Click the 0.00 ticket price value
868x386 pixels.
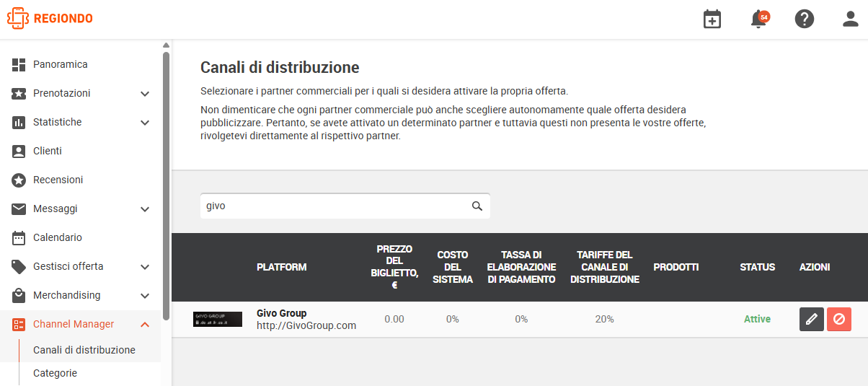pos(394,319)
